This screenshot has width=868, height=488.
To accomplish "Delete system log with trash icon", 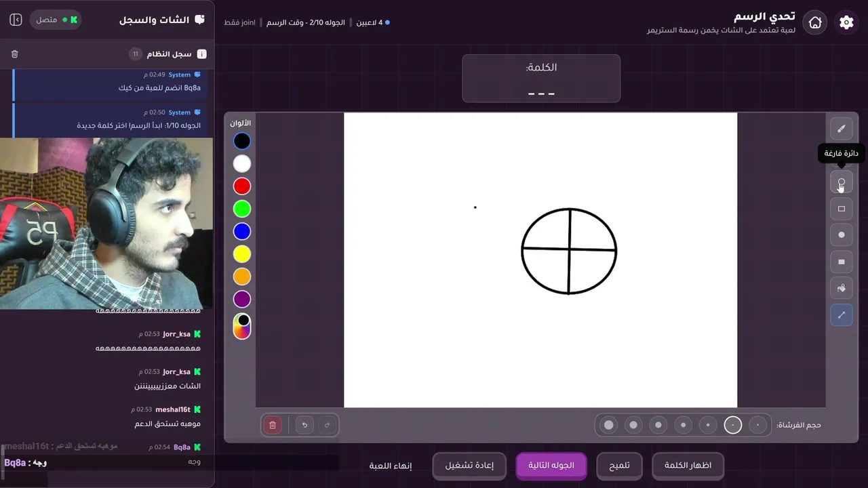I will [15, 54].
